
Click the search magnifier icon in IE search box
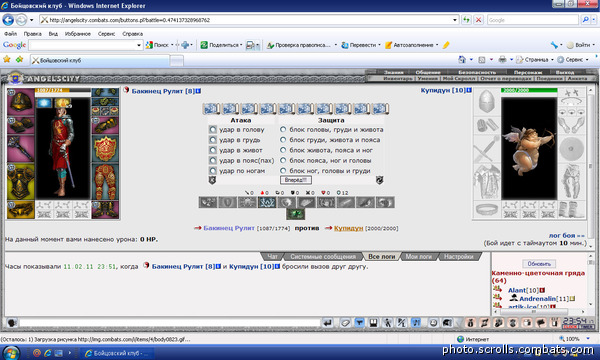pyautogui.click(x=585, y=20)
